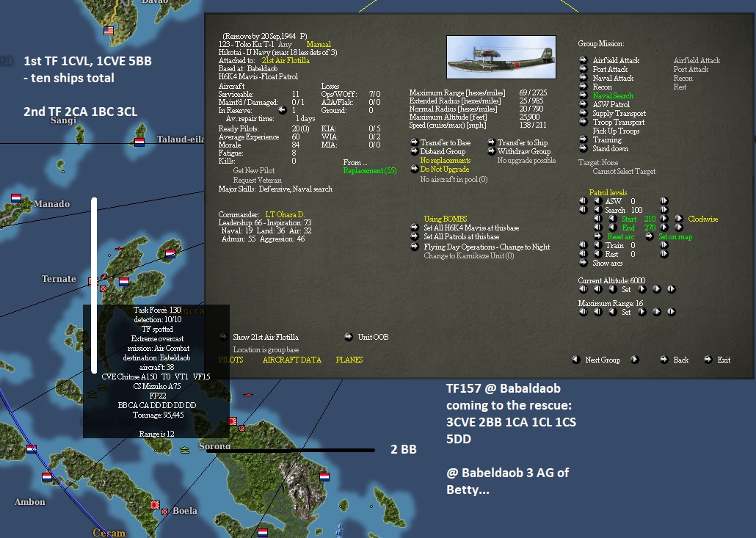Increase Rest level with right arrow

point(664,253)
